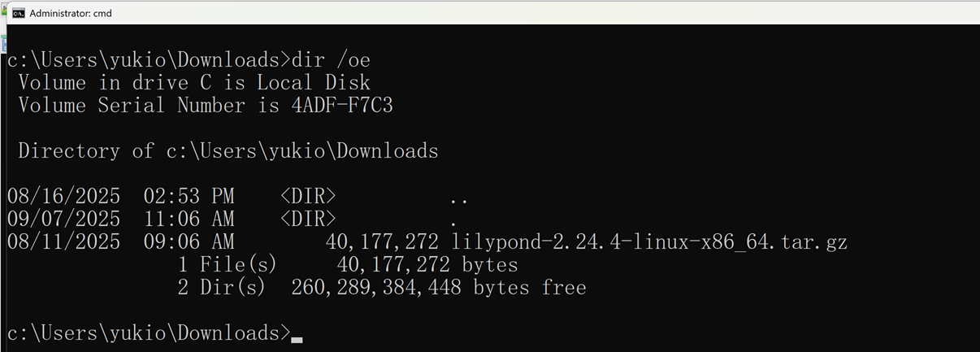The width and height of the screenshot is (980, 352).
Task: Click the <DIR> marker on the 09/07/2025 row
Action: [x=308, y=219]
